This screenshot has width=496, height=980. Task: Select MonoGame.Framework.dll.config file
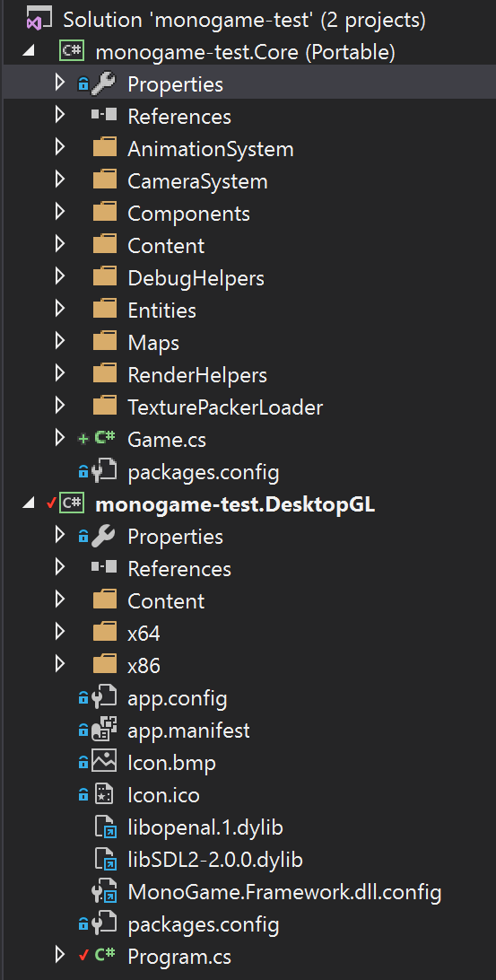pyautogui.click(x=284, y=892)
